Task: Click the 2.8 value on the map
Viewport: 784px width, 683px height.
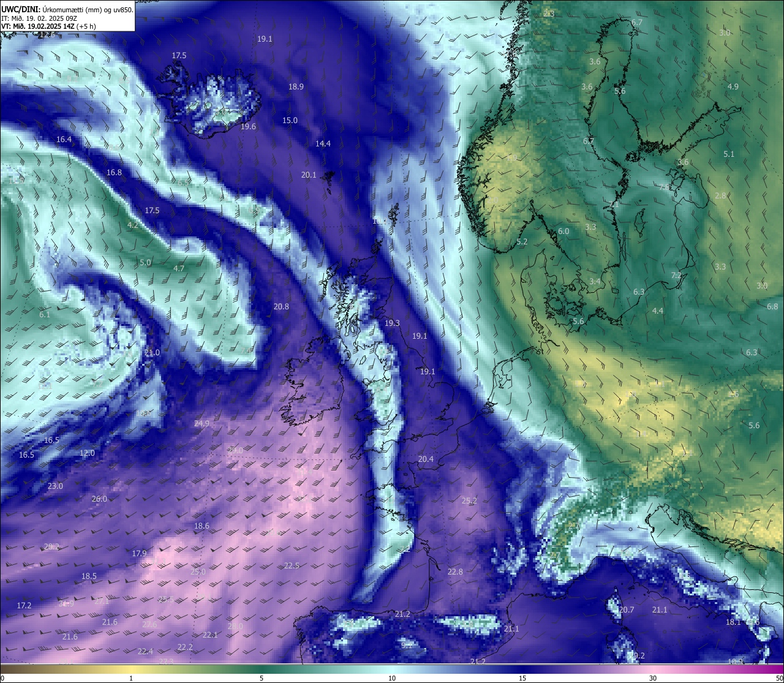Action: tap(720, 196)
